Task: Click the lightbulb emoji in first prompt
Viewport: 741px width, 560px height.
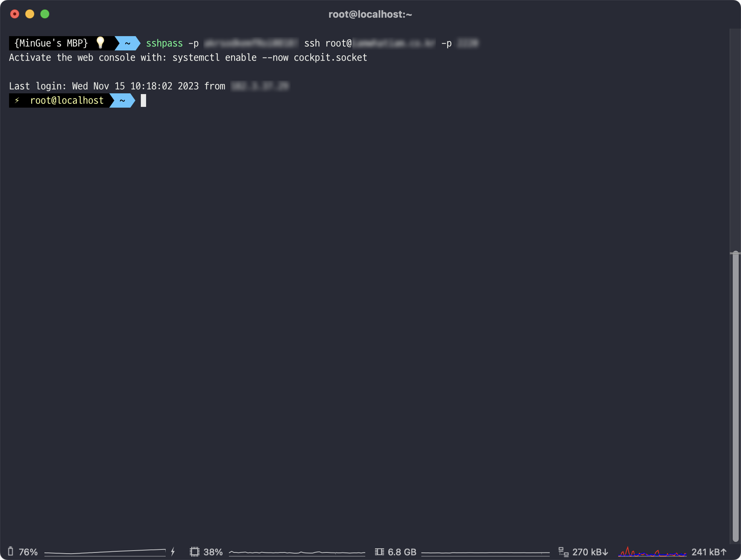Action: click(100, 43)
